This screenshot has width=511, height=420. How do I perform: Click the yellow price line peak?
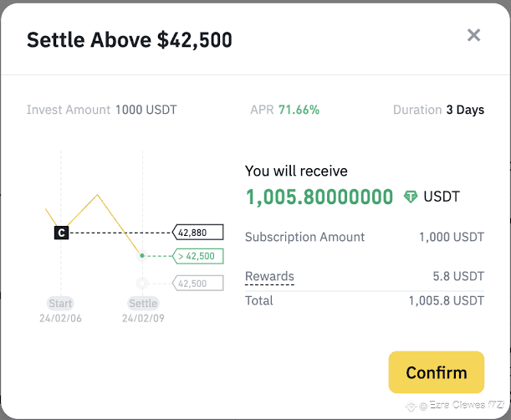98,195
